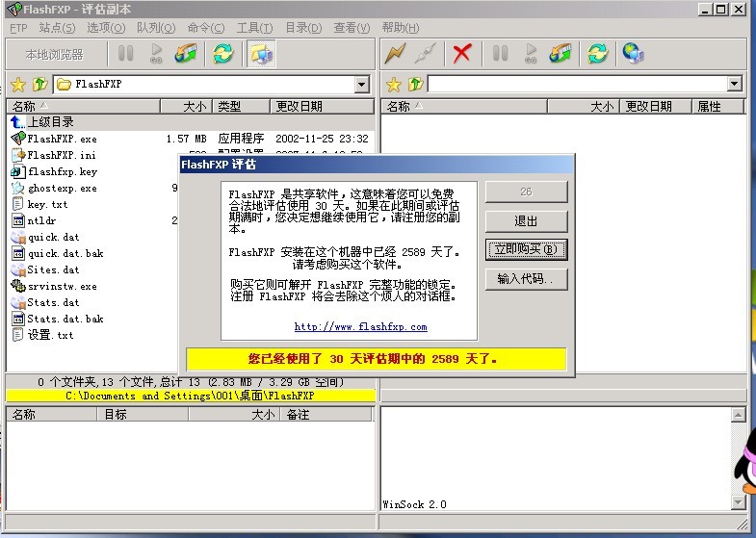
Task: Select the quick.dat.bak file
Action: (x=65, y=253)
